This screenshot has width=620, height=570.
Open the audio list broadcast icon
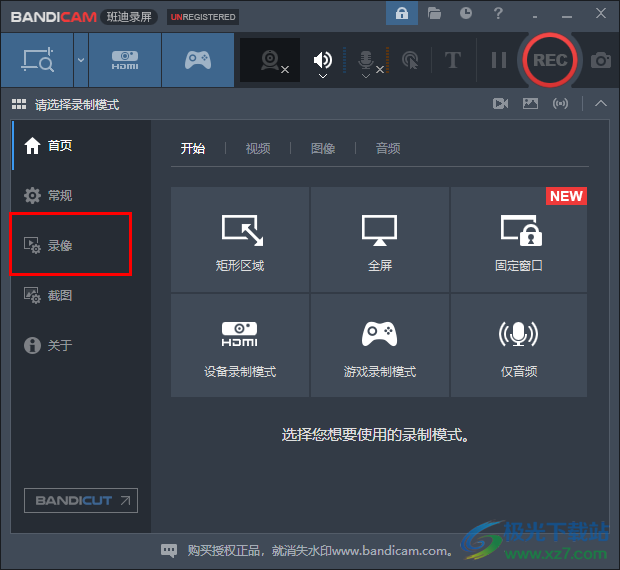tap(560, 104)
